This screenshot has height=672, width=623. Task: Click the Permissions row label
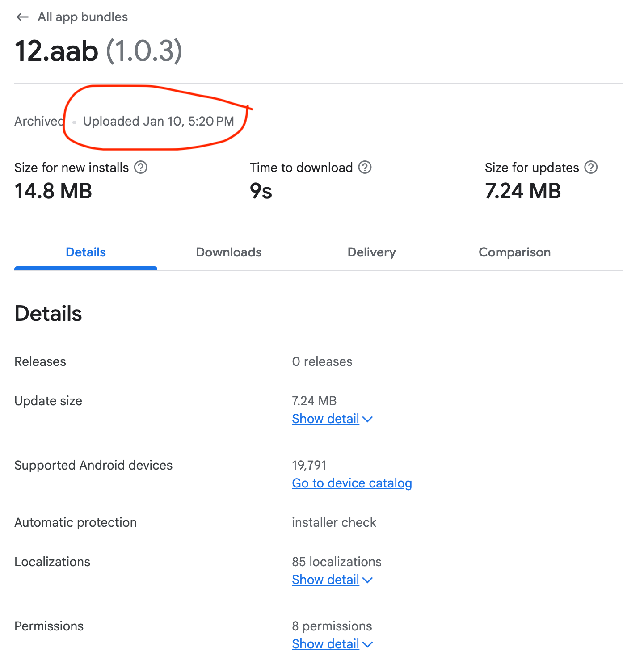click(x=49, y=626)
